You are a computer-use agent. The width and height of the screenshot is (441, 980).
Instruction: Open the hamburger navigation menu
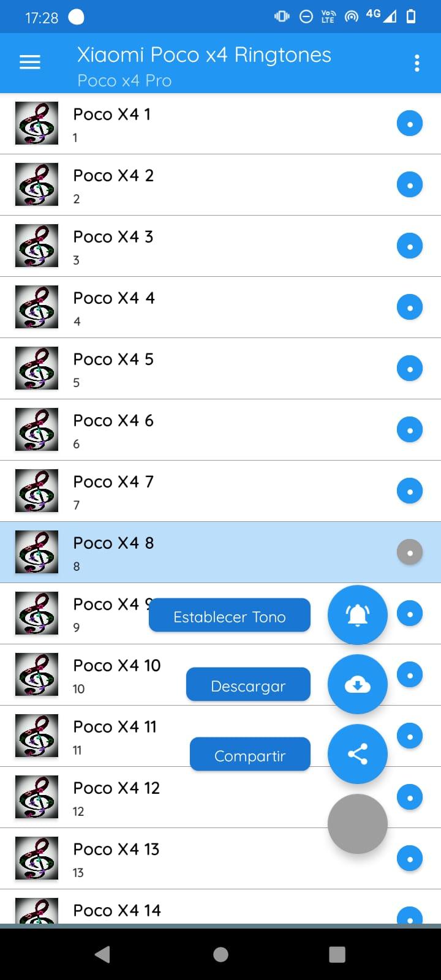click(30, 62)
